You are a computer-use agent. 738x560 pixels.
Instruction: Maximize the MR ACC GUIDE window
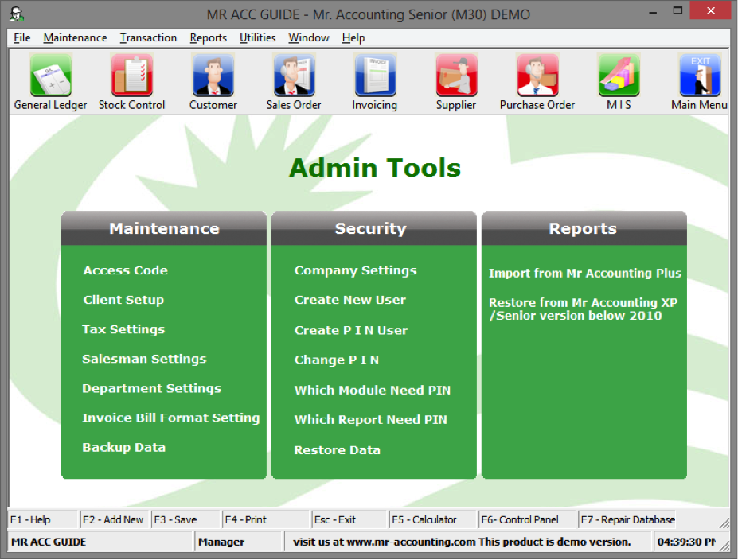[x=677, y=11]
